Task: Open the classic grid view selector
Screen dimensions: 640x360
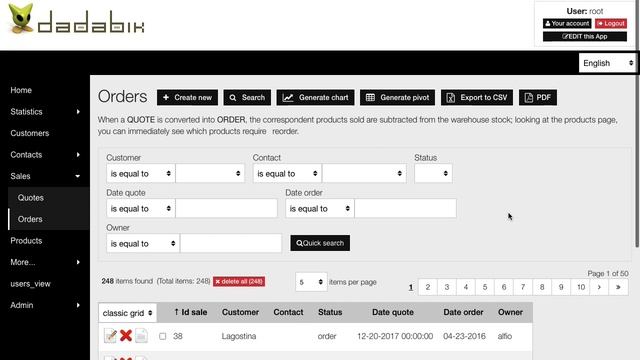Action: click(x=127, y=313)
